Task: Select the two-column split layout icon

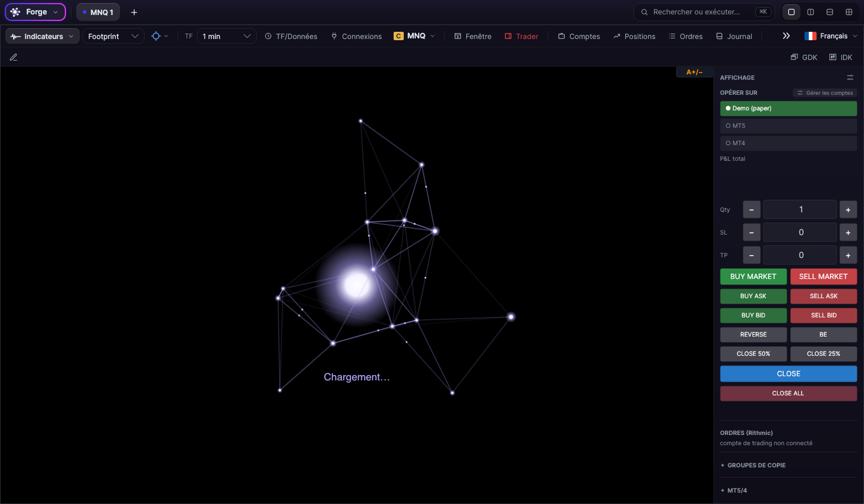Action: 811,12
